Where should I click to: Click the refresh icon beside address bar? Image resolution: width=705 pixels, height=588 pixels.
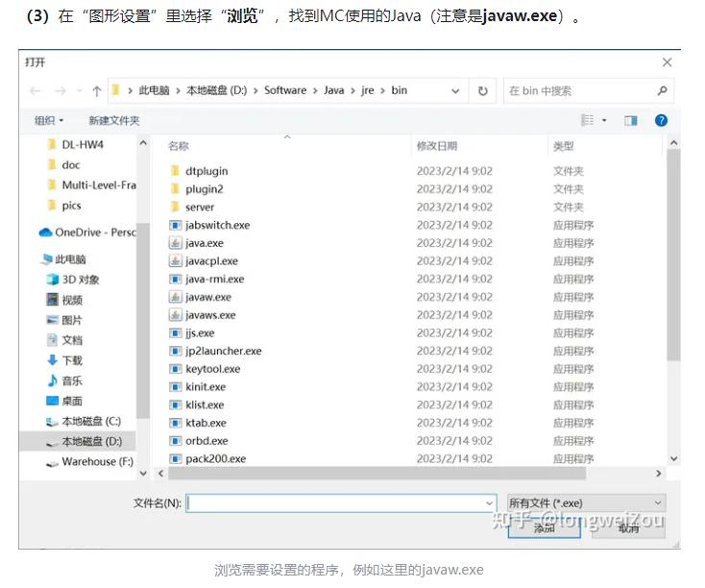(x=482, y=91)
